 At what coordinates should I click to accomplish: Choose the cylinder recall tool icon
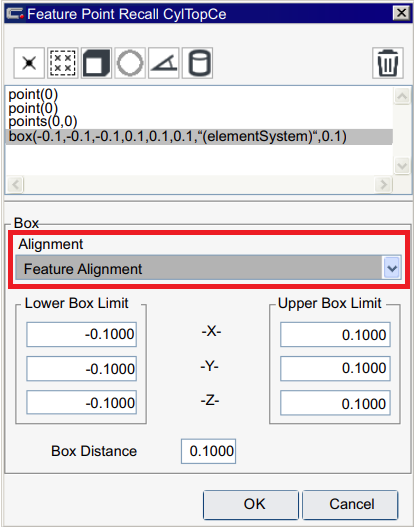pos(198,63)
